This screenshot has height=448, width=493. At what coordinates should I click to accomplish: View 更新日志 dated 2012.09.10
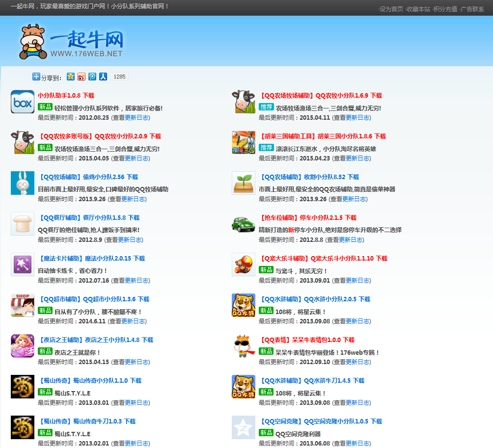(357, 362)
